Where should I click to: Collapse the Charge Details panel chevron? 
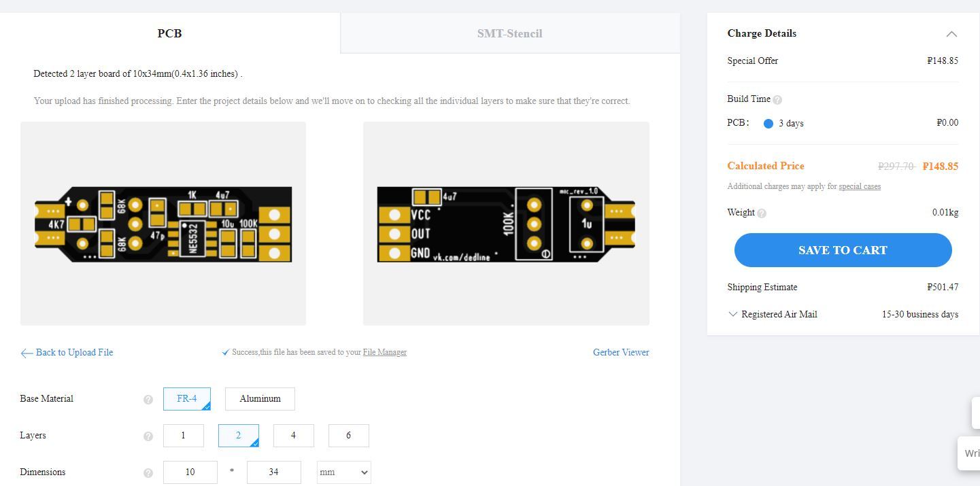tap(951, 34)
